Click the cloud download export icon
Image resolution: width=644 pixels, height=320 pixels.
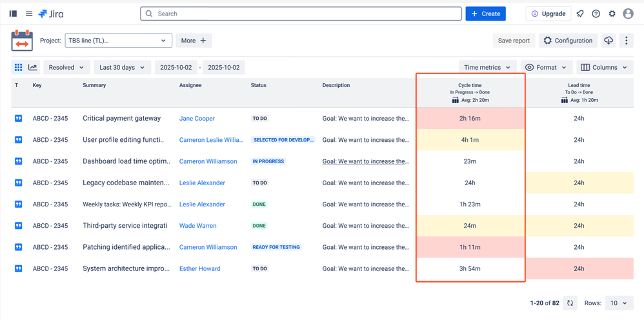click(609, 41)
